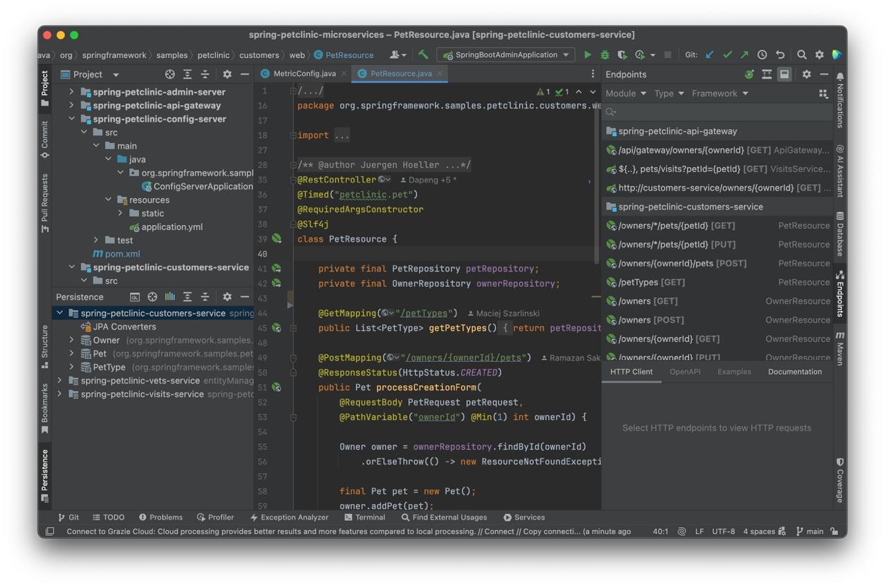Click the editor tabs more-options kebab
This screenshot has height=588, width=885.
coord(592,73)
